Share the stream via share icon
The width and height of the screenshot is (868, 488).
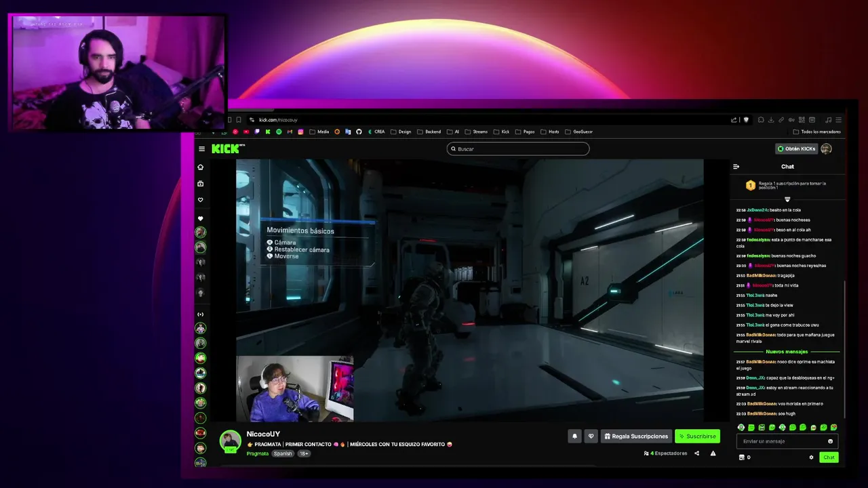(x=696, y=453)
